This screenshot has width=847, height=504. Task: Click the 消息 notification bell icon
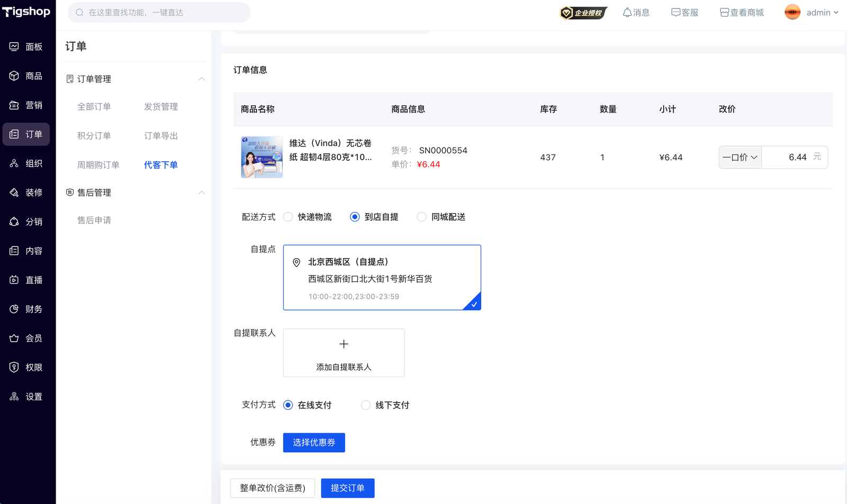[x=627, y=13]
